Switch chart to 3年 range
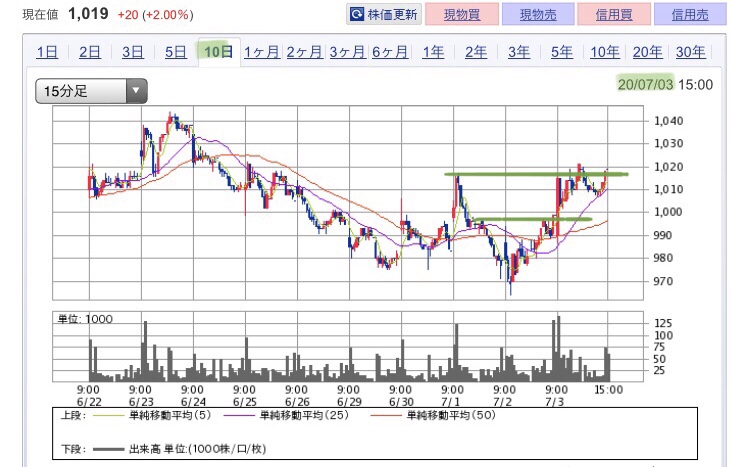 point(519,52)
